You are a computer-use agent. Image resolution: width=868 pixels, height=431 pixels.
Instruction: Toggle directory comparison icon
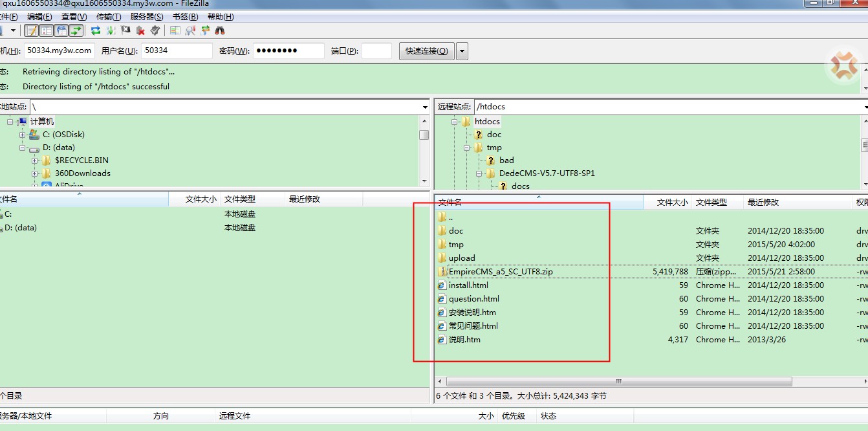point(190,30)
